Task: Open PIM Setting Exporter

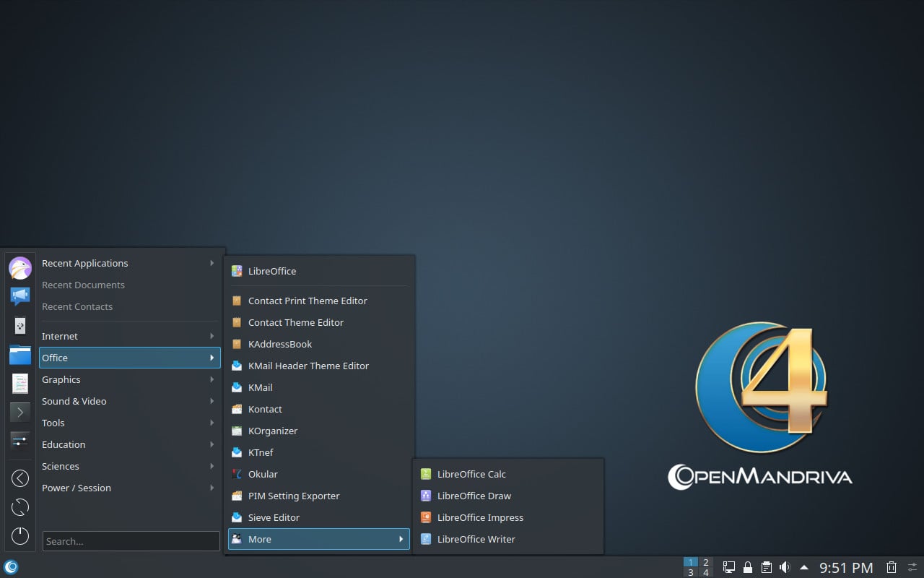Action: click(293, 496)
